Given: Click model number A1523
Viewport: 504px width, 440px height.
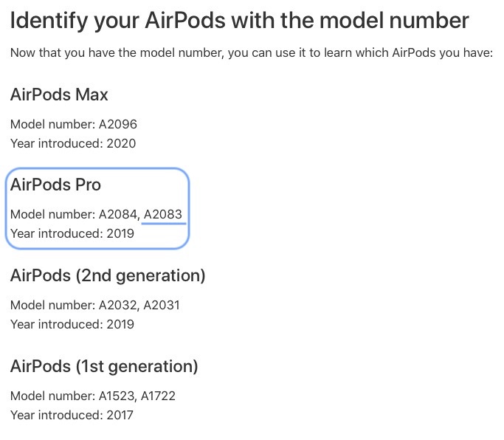Looking at the screenshot, I should [x=117, y=396].
